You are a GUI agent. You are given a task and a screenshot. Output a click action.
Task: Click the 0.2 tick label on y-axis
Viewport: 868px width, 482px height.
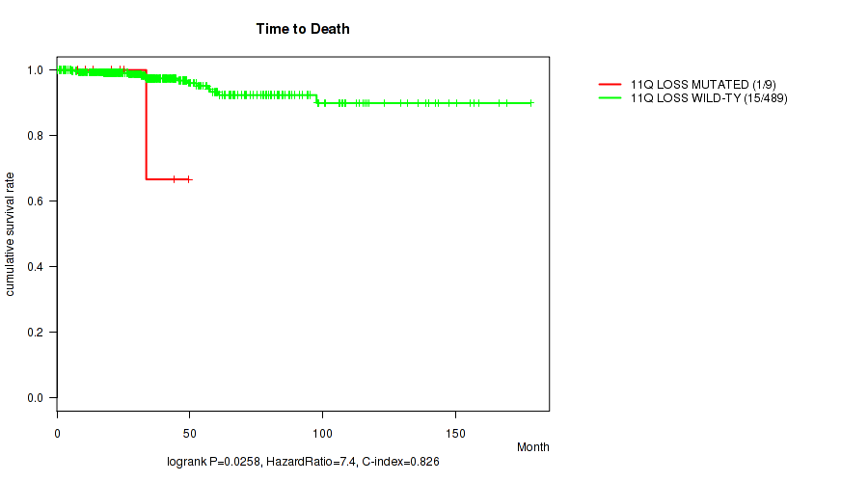coord(35,333)
